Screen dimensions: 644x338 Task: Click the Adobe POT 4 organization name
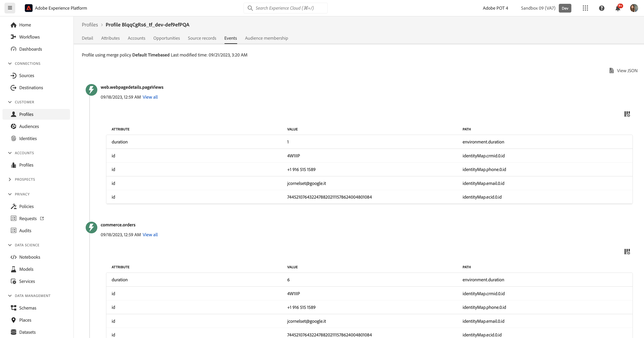click(495, 8)
